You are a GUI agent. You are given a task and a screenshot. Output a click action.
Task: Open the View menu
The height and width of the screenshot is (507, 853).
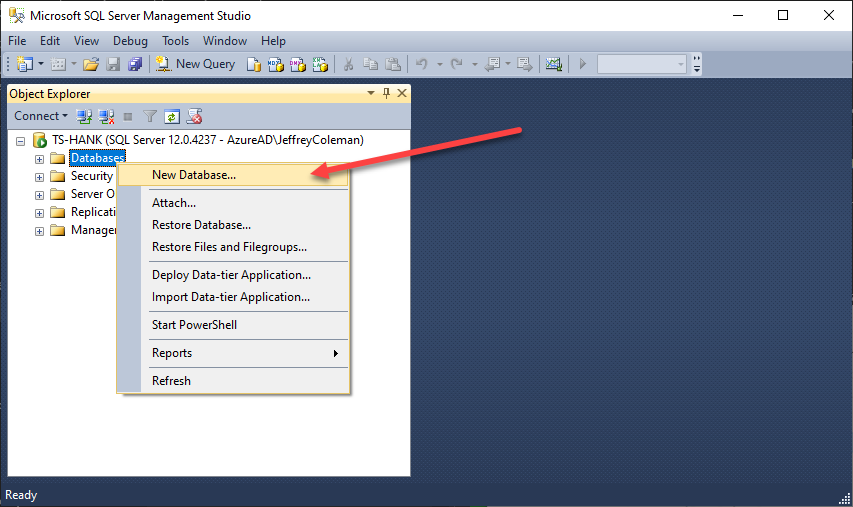(86, 41)
